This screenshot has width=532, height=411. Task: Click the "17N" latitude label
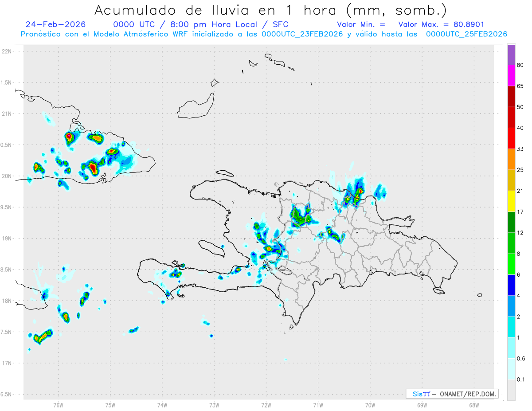[8, 363]
